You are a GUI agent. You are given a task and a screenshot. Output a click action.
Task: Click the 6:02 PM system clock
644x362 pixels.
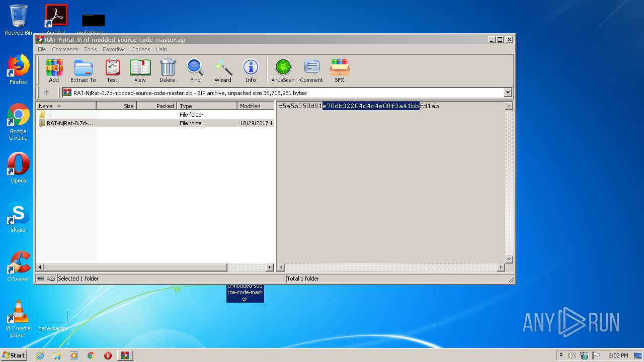(618, 355)
